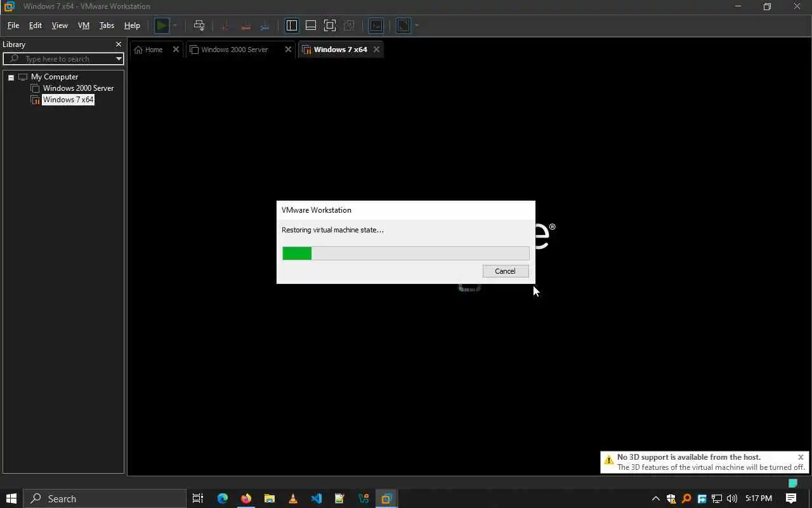Open network status tray icon
The image size is (812, 508).
point(717,498)
